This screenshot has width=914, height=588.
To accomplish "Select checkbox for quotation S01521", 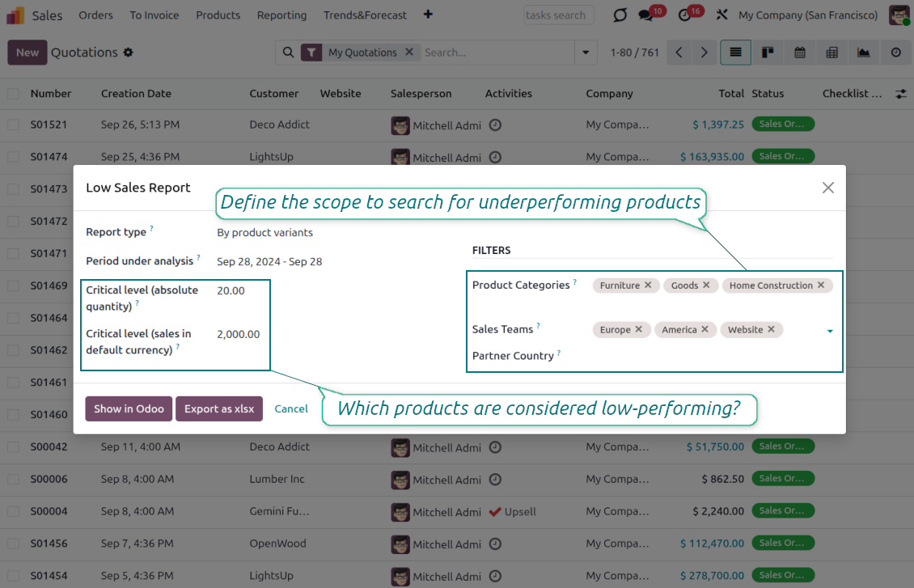I will tap(13, 125).
